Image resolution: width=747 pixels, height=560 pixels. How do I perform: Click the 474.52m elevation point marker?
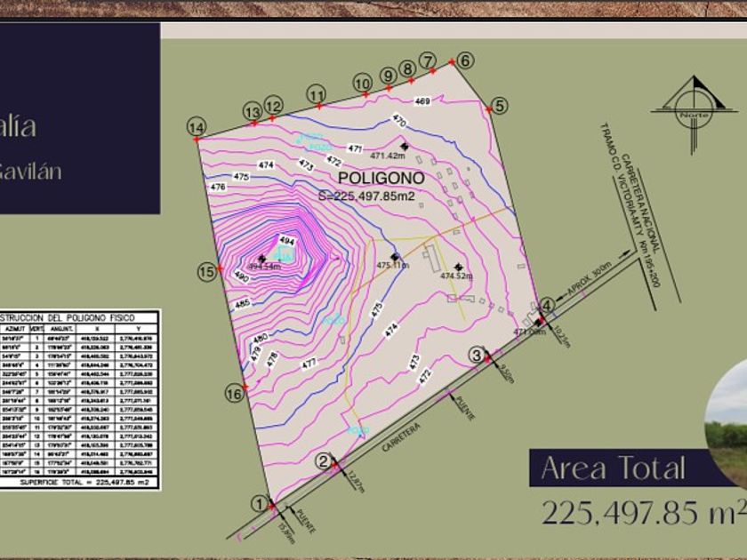pyautogui.click(x=459, y=267)
